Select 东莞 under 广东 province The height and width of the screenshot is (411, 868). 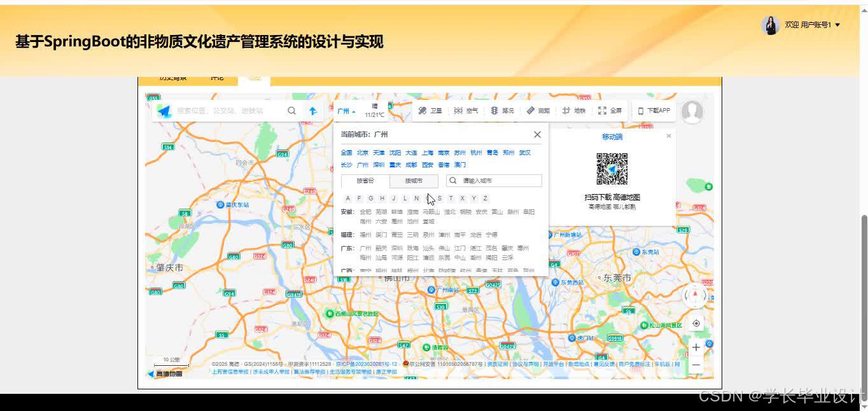click(x=444, y=258)
